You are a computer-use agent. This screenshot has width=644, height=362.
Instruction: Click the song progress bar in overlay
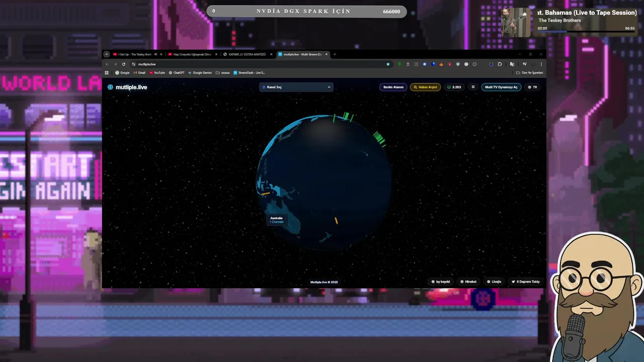coord(587,32)
